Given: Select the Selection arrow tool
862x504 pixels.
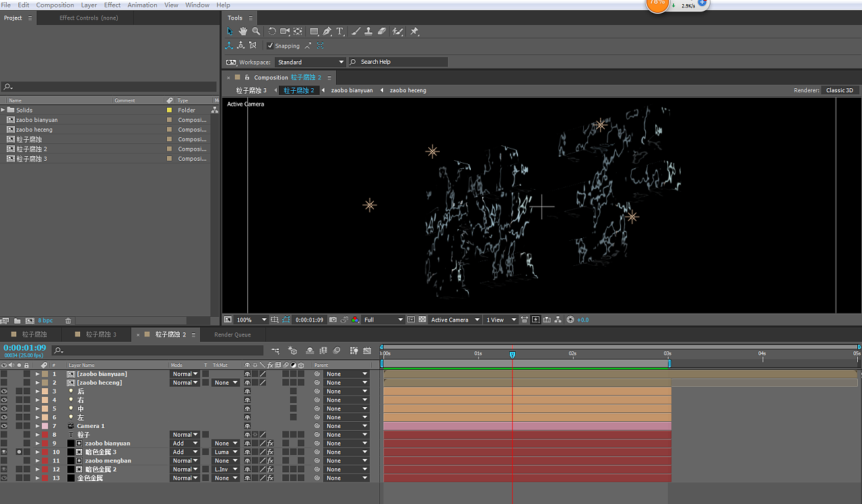Looking at the screenshot, I should click(x=230, y=32).
